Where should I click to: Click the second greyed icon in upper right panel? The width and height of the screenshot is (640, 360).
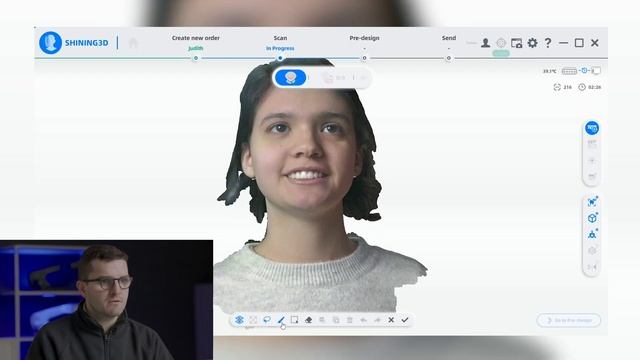tap(592, 144)
